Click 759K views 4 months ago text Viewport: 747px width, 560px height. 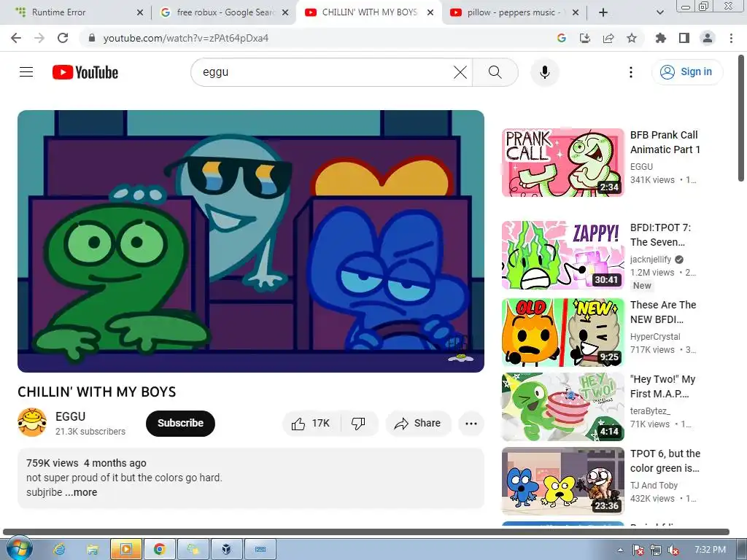(86, 463)
